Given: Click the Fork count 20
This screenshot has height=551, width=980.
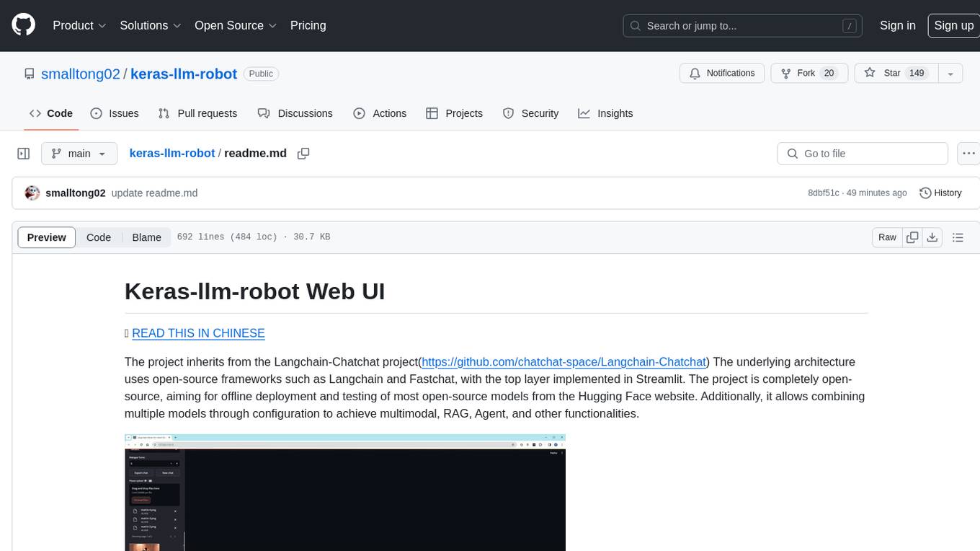Looking at the screenshot, I should tap(829, 74).
